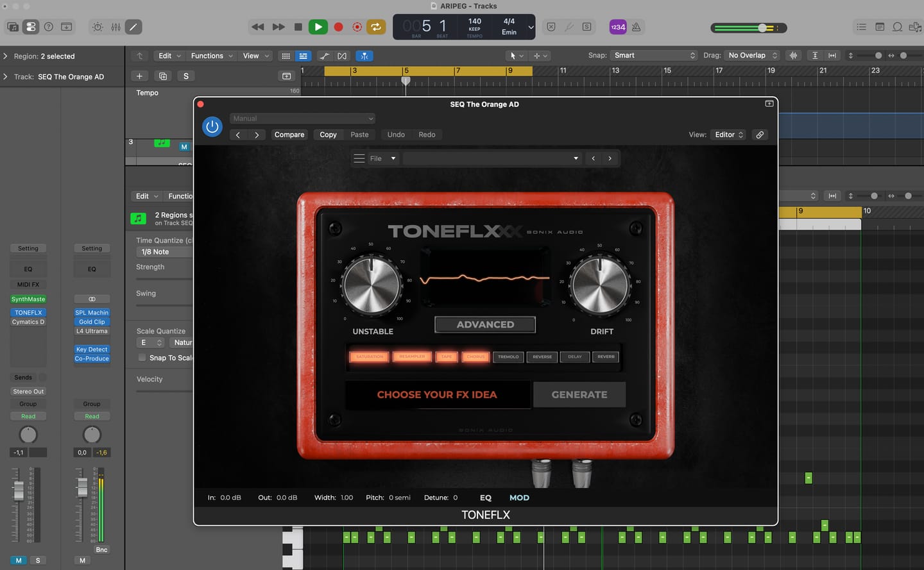Toggle the metronome click icon
Viewport: 924px width, 570px height.
636,27
